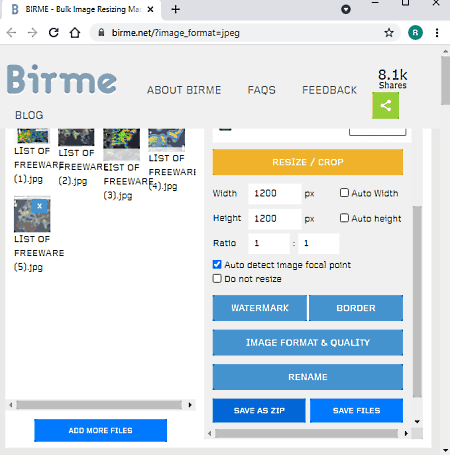Click the Save Files button
The image size is (450, 455).
356,411
